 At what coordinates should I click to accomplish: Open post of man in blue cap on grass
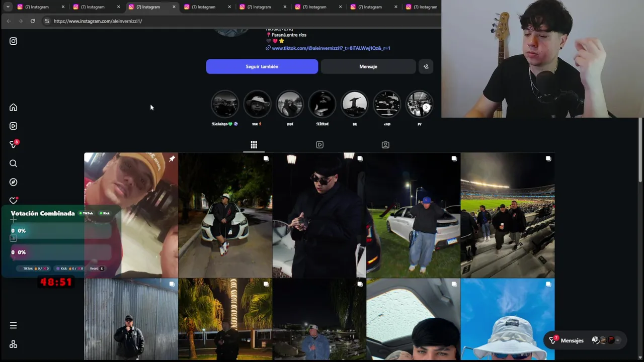click(x=413, y=215)
